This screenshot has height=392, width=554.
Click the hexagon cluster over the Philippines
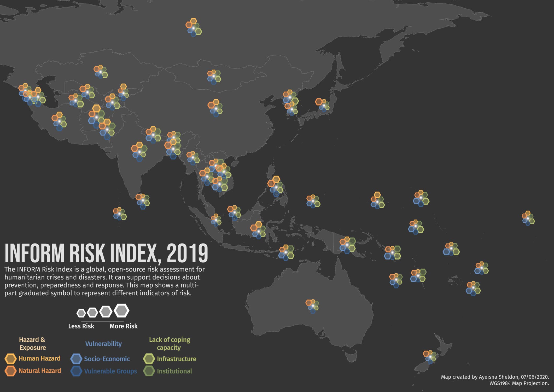(x=276, y=186)
